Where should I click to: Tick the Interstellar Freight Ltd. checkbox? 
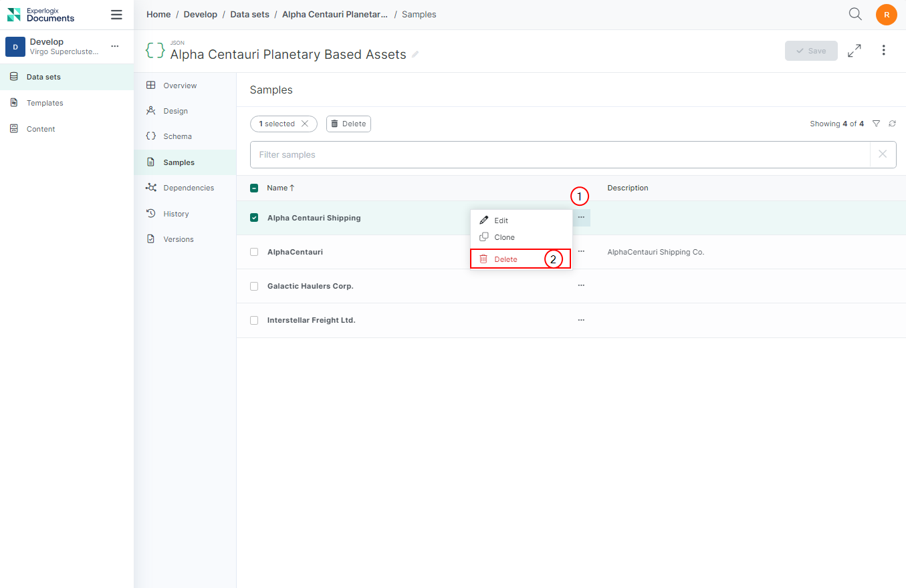(x=254, y=320)
